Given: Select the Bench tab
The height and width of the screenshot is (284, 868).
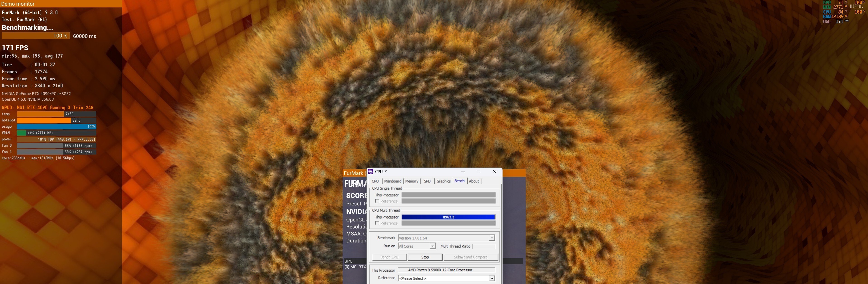Looking at the screenshot, I should pos(459,181).
